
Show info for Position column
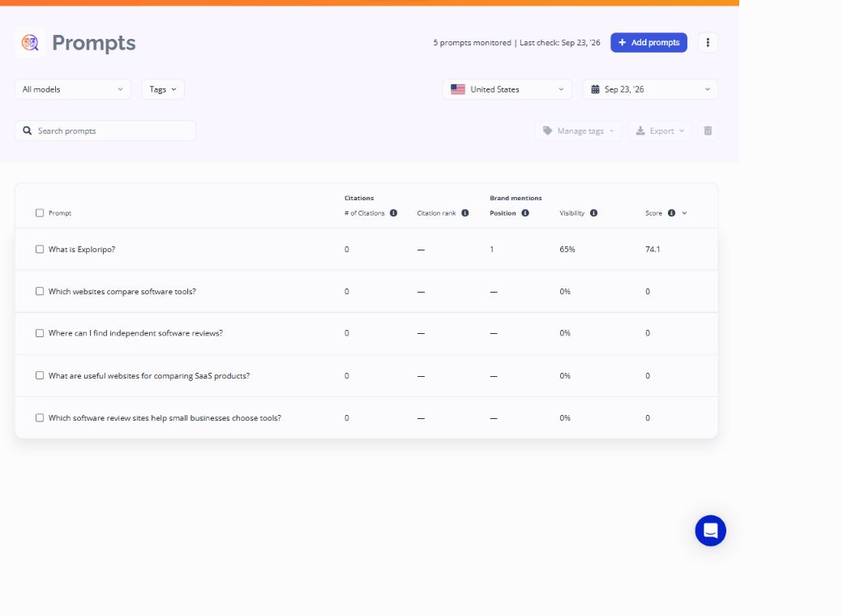[x=525, y=213]
